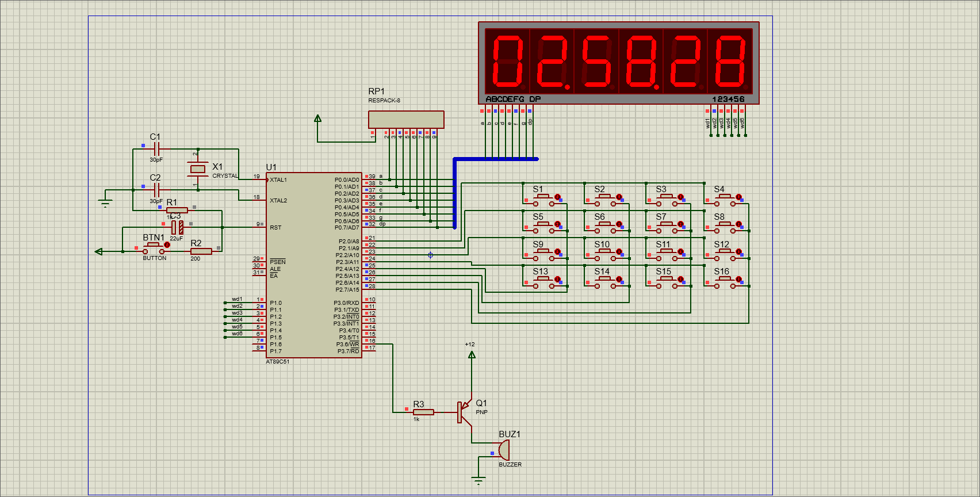980x497 pixels.
Task: Click the "P0.0/AD0" pin label
Action: (x=347, y=180)
